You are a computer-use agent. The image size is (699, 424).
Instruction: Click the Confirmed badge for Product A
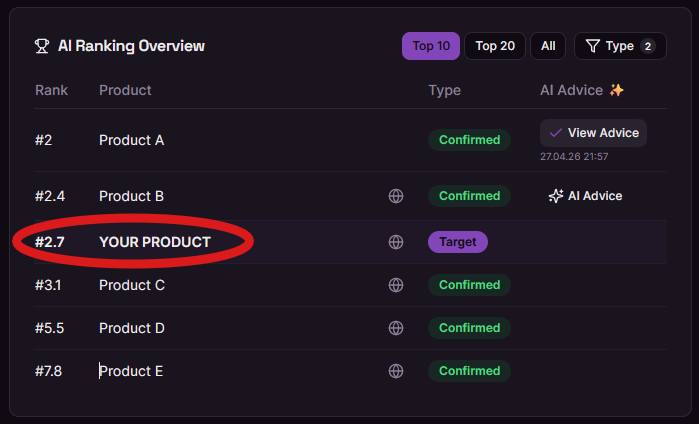469,140
